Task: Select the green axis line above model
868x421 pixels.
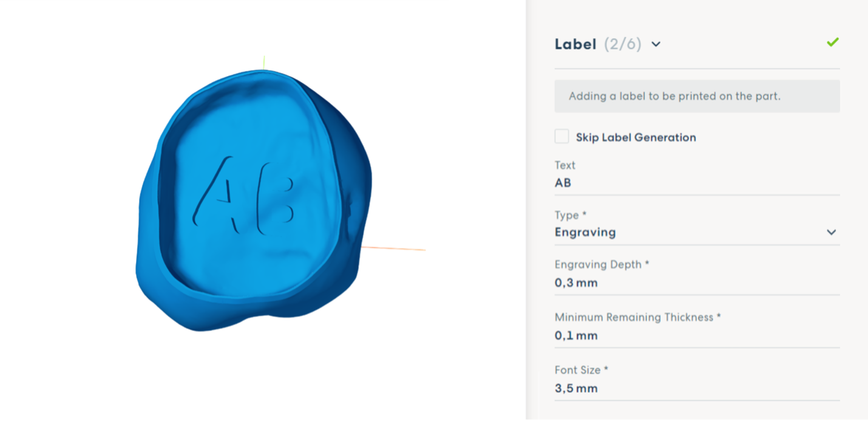Action: (263, 63)
